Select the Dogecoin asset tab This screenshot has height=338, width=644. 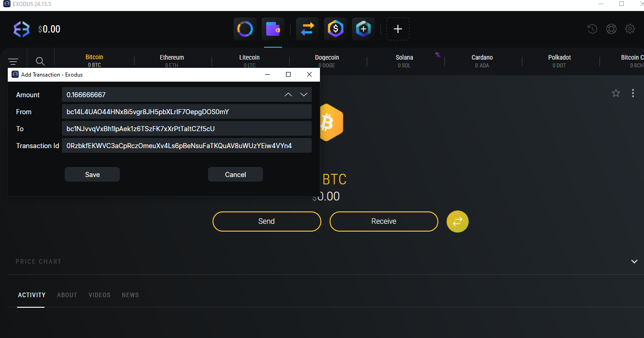[x=327, y=61]
